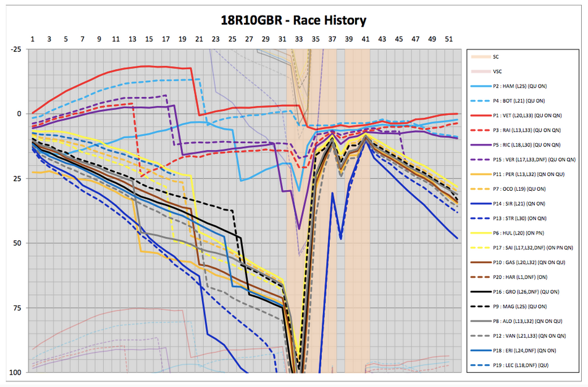Click the yellow HUL legend line marker

(x=479, y=233)
